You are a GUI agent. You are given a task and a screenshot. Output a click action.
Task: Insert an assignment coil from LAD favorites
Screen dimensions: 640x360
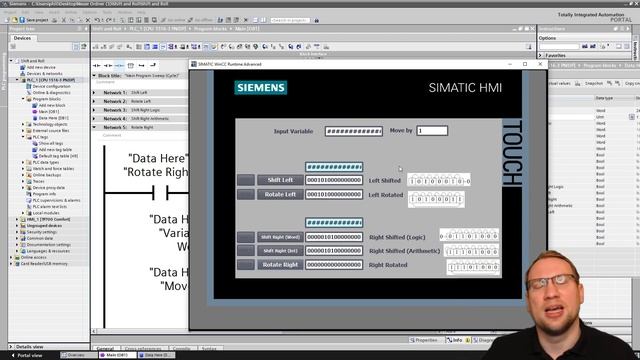pyautogui.click(x=119, y=65)
